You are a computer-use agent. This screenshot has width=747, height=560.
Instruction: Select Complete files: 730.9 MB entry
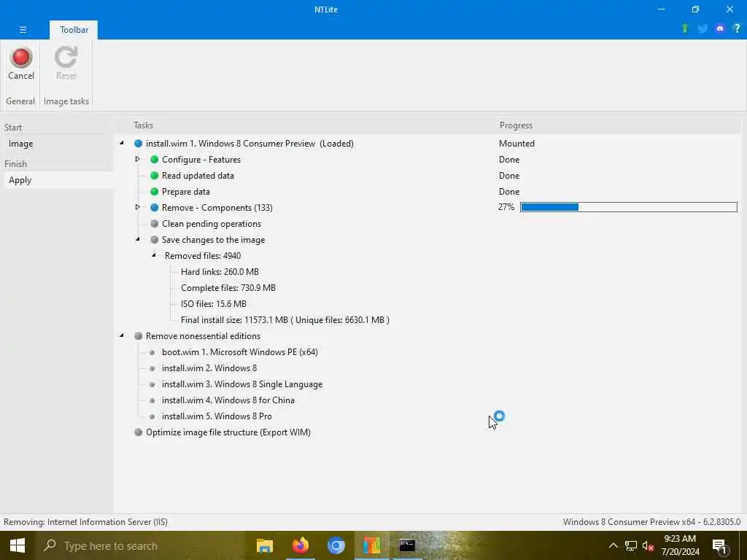[228, 288]
